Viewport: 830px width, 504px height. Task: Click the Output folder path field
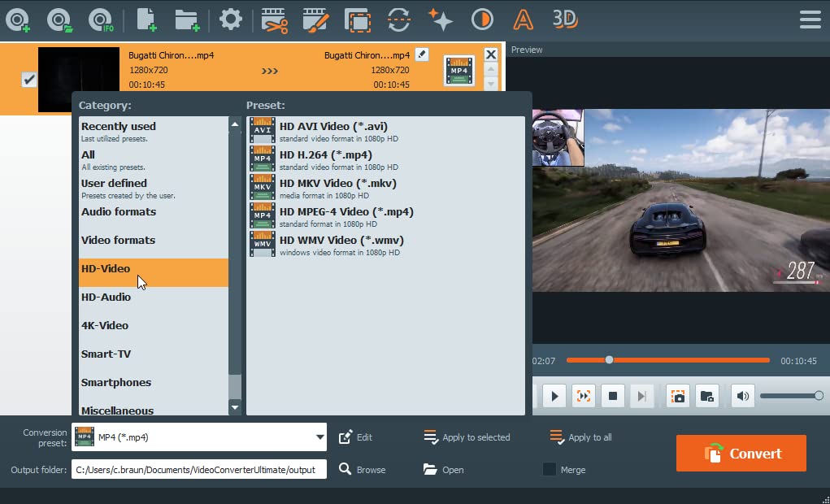199,470
